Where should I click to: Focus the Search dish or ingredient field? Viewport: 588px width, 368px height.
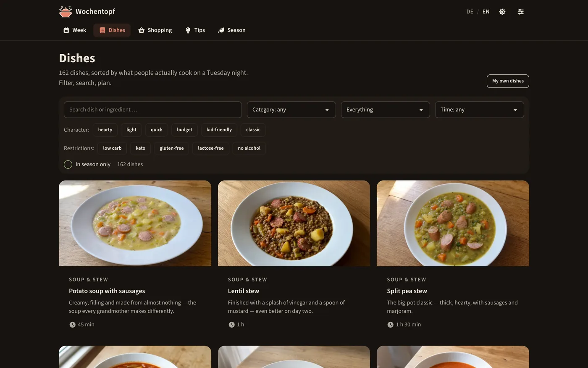tap(153, 110)
